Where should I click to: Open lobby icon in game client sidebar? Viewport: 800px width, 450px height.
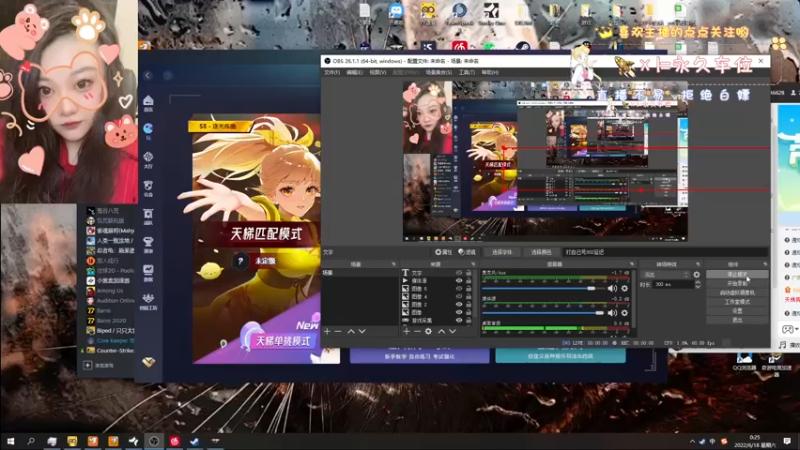(x=148, y=159)
